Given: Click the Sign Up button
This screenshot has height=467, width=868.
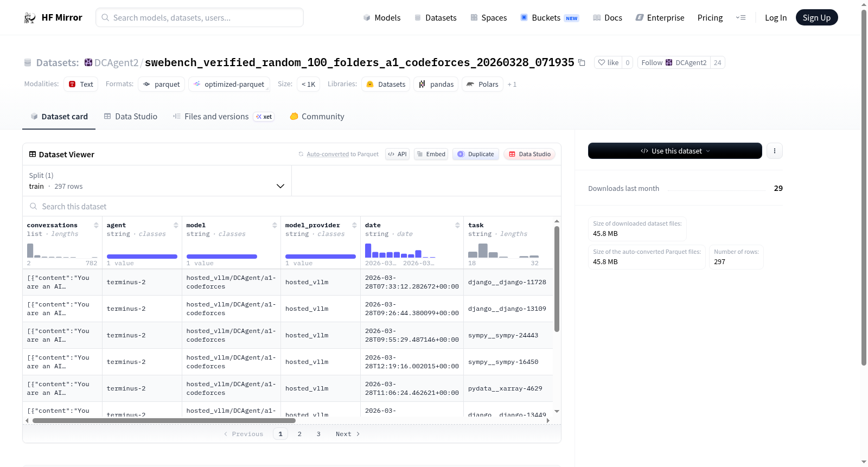Looking at the screenshot, I should pyautogui.click(x=816, y=17).
